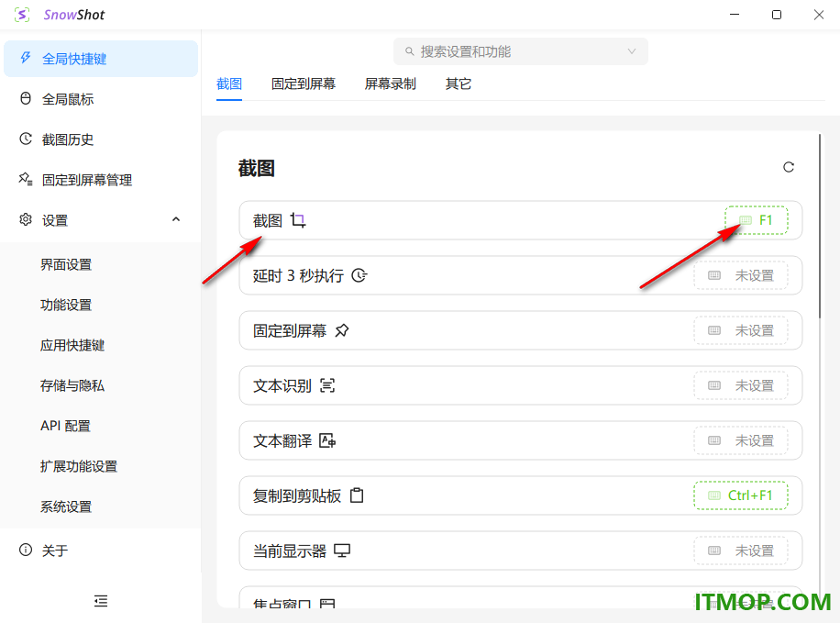Click the keyboard icon in the Ctrl+F1 box

[x=714, y=496]
